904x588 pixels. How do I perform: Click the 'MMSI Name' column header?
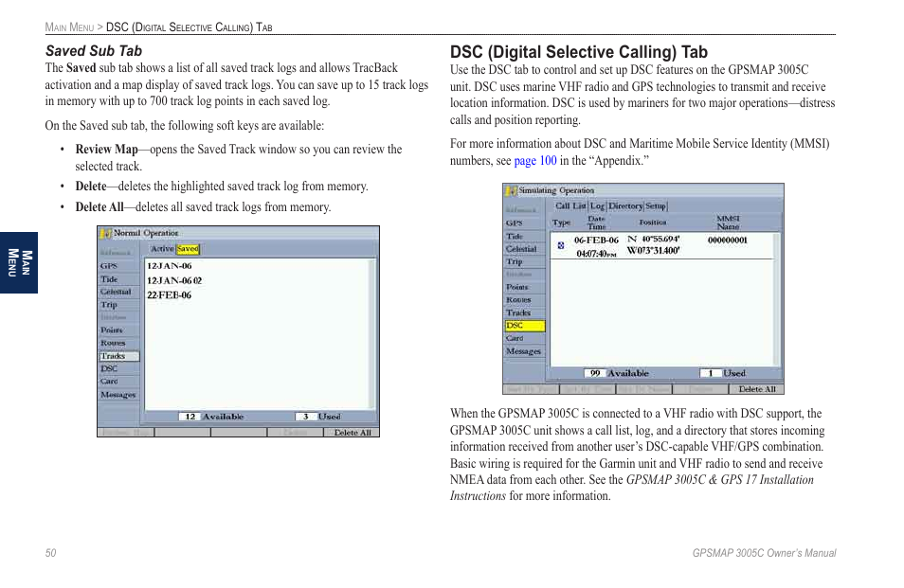pos(728,223)
